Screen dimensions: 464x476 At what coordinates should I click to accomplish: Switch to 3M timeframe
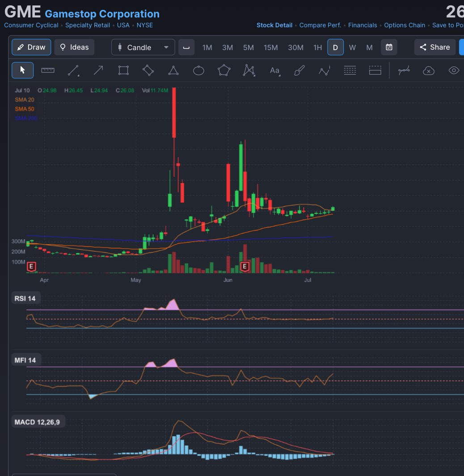pos(228,48)
